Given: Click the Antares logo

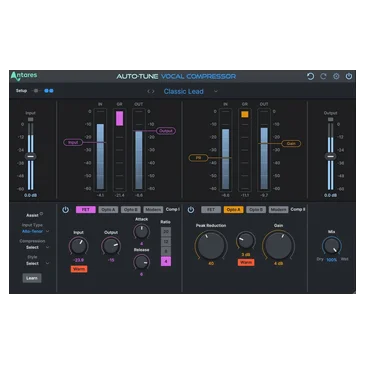Looking at the screenshot, I should [24, 76].
